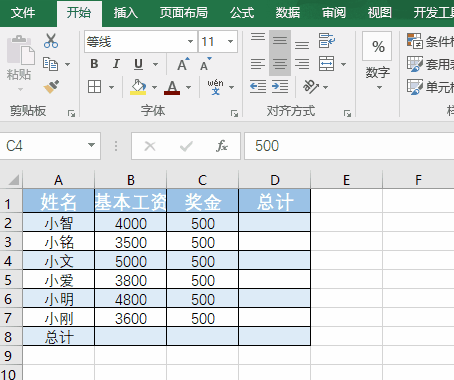Select column E header

pos(347,180)
